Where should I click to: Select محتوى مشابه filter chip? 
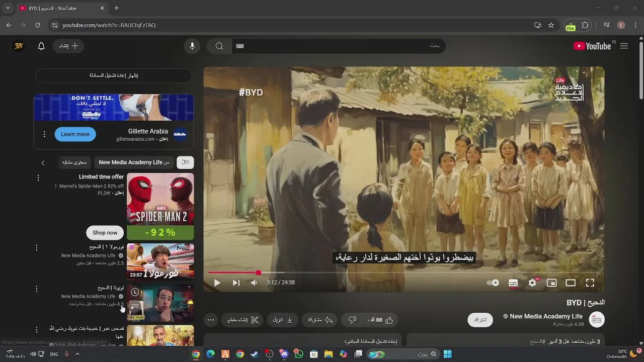[x=74, y=162]
